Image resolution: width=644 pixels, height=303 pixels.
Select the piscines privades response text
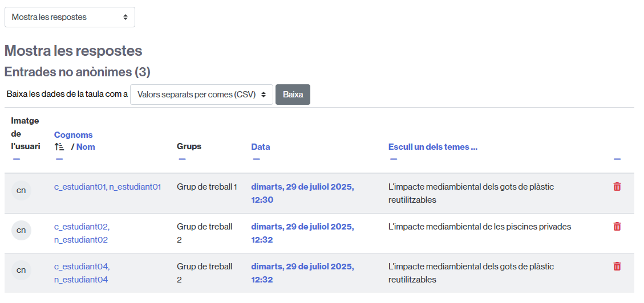click(x=480, y=227)
